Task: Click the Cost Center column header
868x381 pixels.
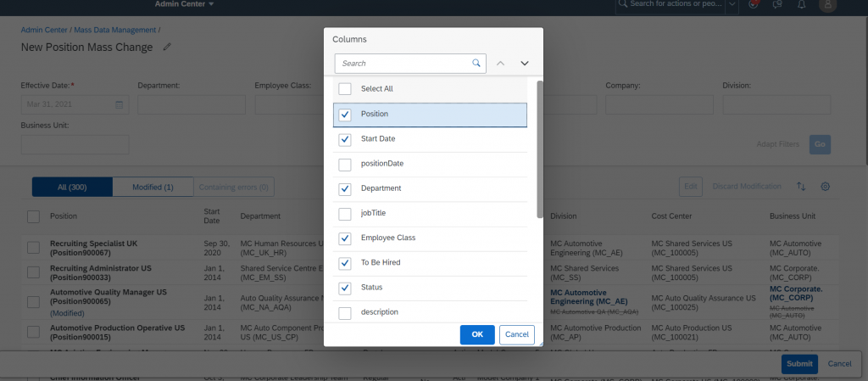Action: click(671, 216)
